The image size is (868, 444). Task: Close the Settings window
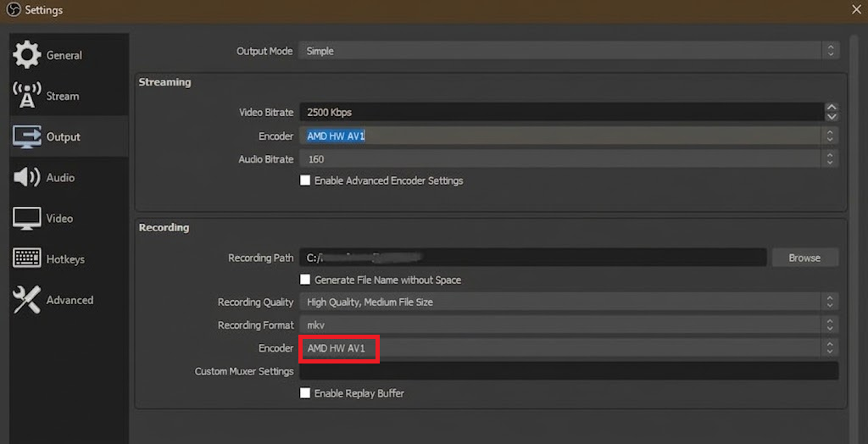pyautogui.click(x=856, y=8)
